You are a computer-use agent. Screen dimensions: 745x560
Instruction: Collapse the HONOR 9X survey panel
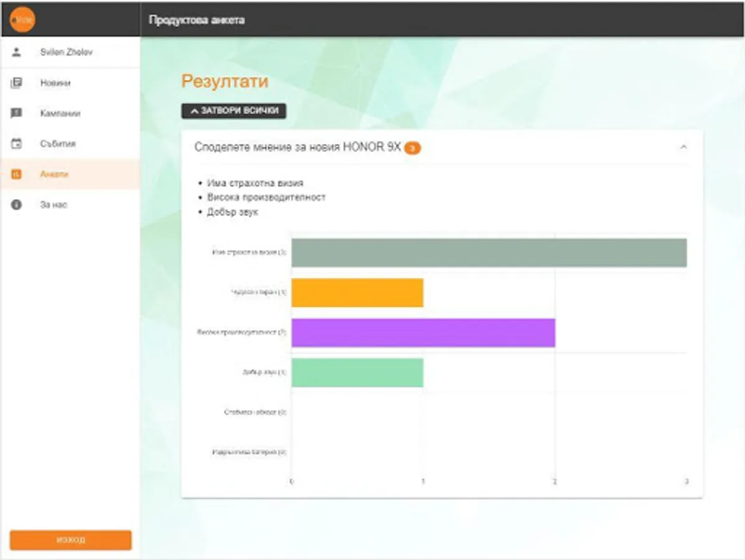(x=683, y=147)
